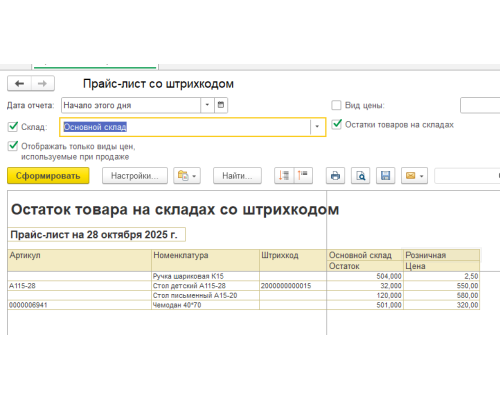The height and width of the screenshot is (400, 500).
Task: Select price value 580,00
Action: pyautogui.click(x=442, y=295)
